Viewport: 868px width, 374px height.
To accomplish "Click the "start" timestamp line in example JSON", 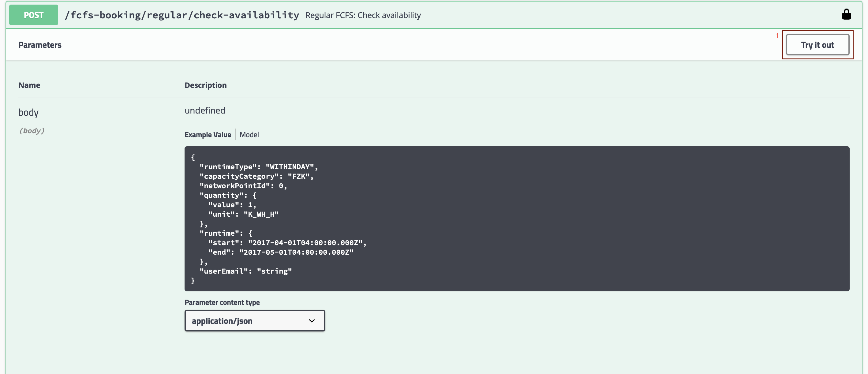I will coord(287,243).
